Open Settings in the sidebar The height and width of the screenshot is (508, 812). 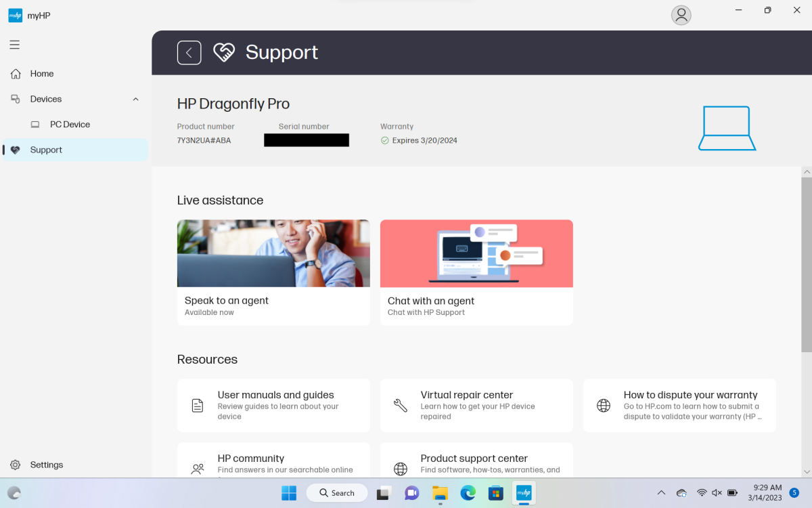coord(75,465)
